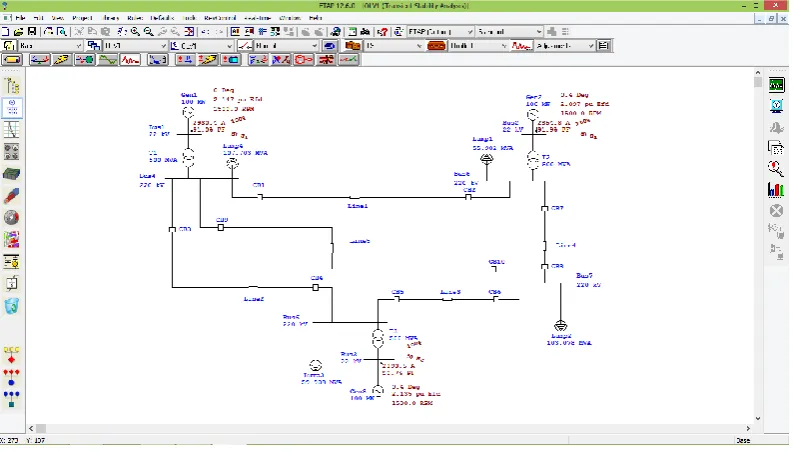Click the horizontal scrollbar right arrow
The width and height of the screenshot is (793, 452).
tap(748, 429)
